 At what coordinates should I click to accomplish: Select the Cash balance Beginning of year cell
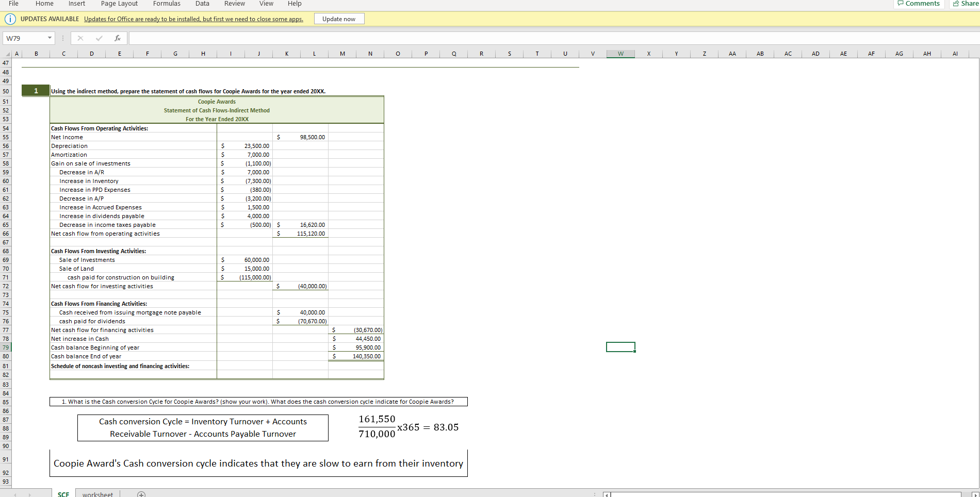pyautogui.click(x=133, y=347)
